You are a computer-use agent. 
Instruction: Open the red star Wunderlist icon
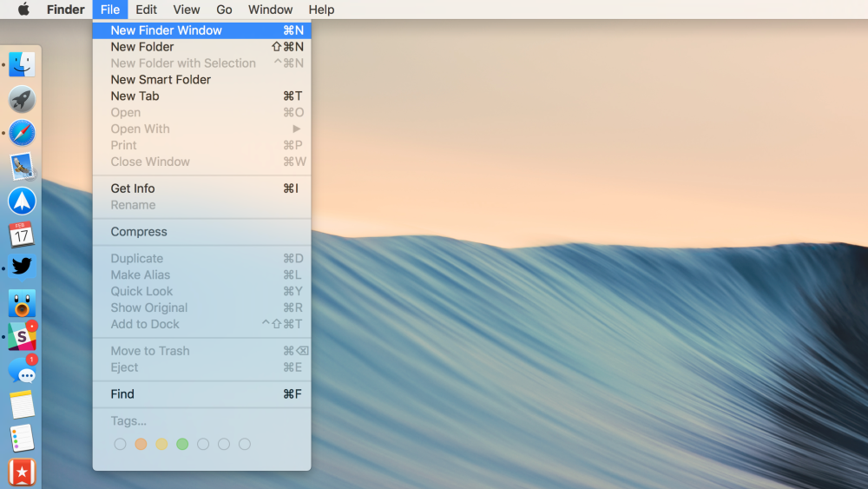pos(22,472)
